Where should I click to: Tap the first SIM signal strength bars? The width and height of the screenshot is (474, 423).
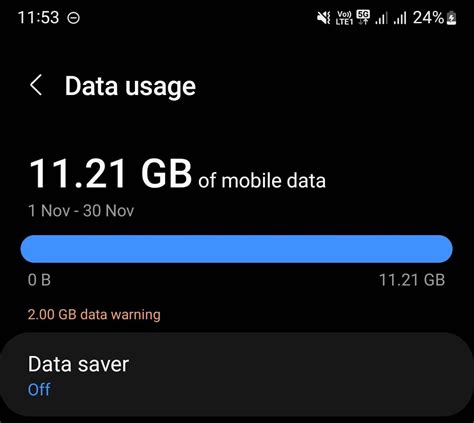coord(381,18)
